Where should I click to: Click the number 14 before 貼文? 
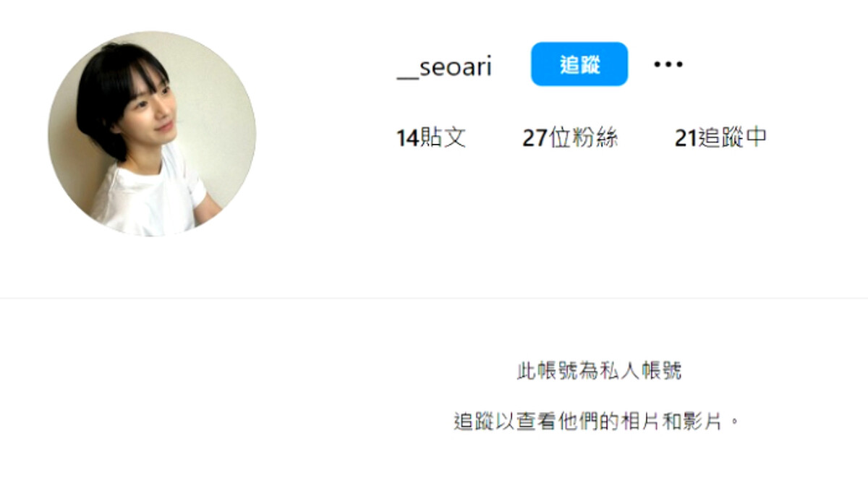click(x=408, y=137)
